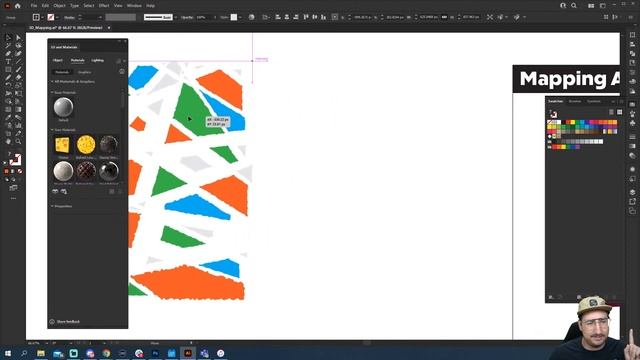Select the Eyedropper tool

click(x=8, y=118)
